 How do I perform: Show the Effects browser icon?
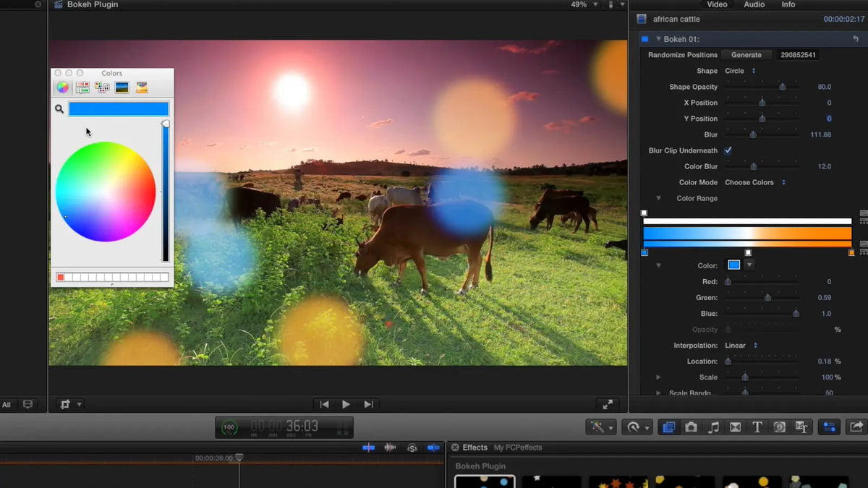click(x=668, y=427)
